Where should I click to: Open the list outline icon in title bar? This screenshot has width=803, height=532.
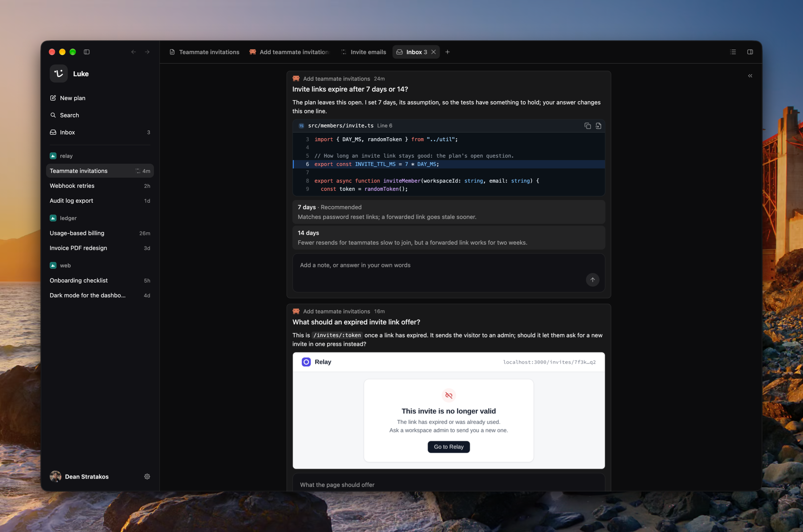[x=733, y=52]
